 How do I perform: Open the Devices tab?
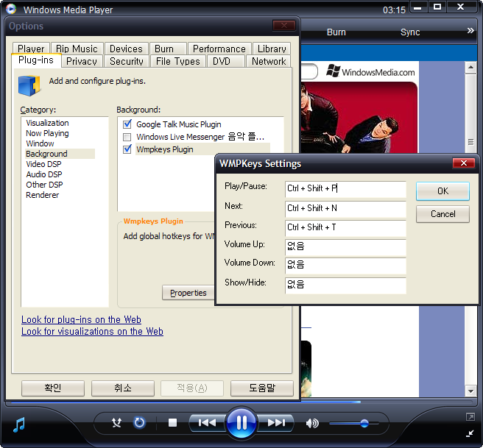127,49
